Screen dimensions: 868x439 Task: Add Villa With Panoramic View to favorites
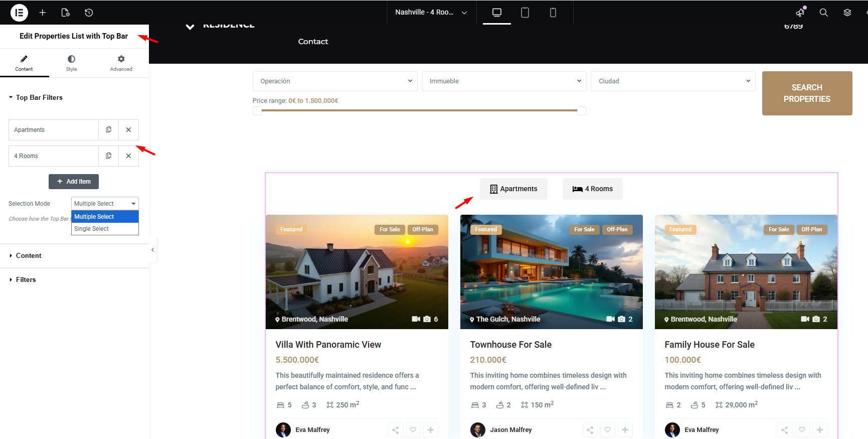coord(413,430)
